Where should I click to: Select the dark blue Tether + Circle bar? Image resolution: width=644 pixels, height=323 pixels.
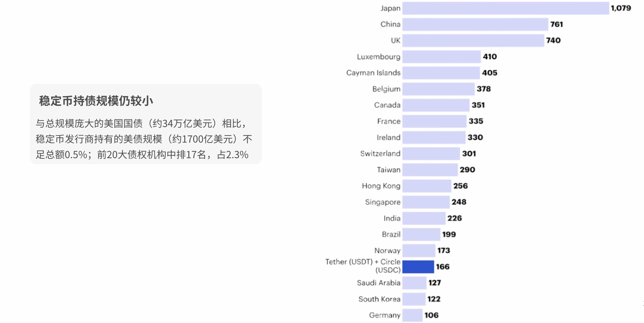coord(418,267)
